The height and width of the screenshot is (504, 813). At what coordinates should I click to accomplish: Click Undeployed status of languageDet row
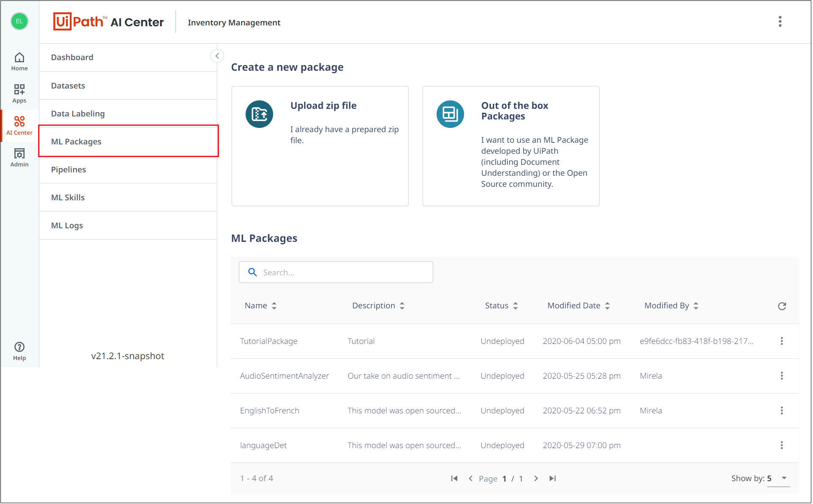502,446
